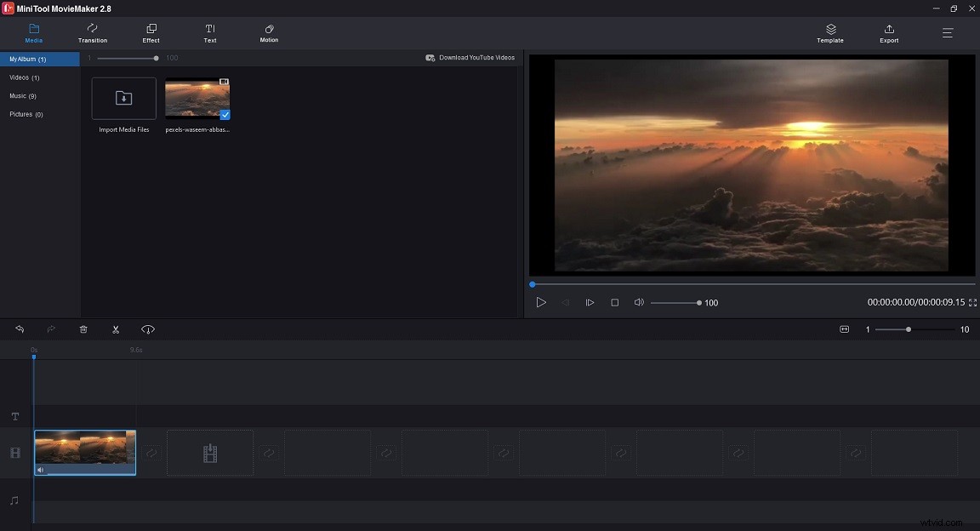Open the Text tab

(x=209, y=34)
